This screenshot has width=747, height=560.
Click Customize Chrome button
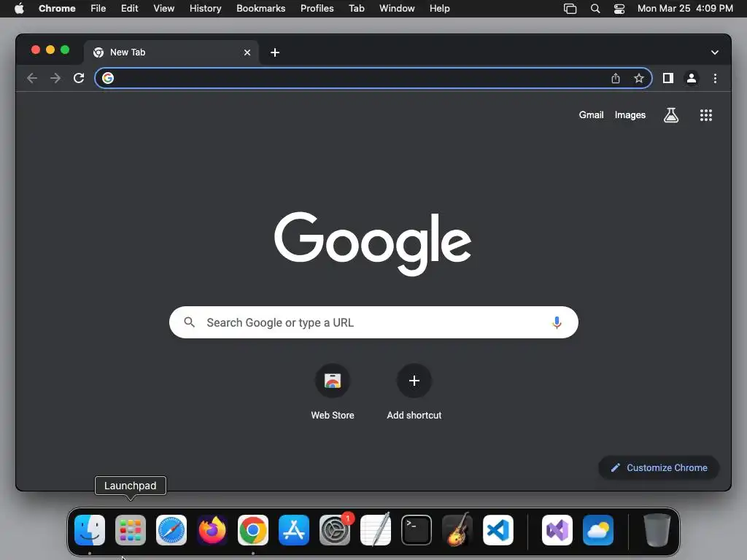point(659,467)
